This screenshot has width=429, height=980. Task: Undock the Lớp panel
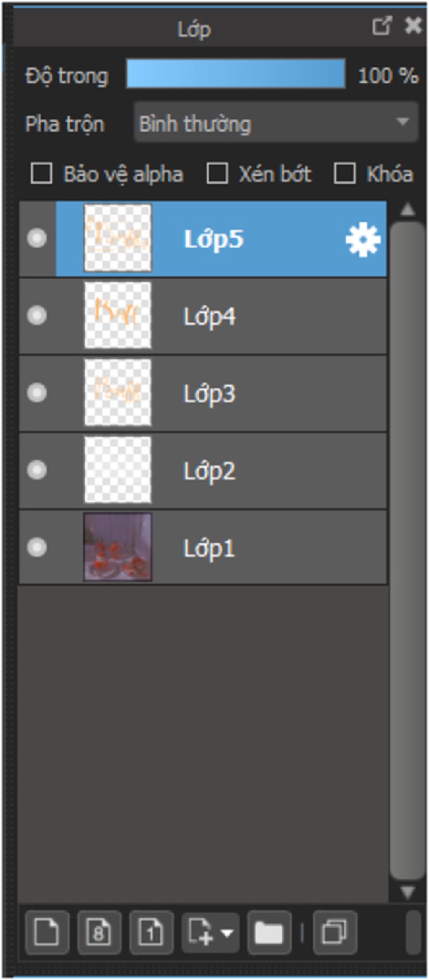382,26
